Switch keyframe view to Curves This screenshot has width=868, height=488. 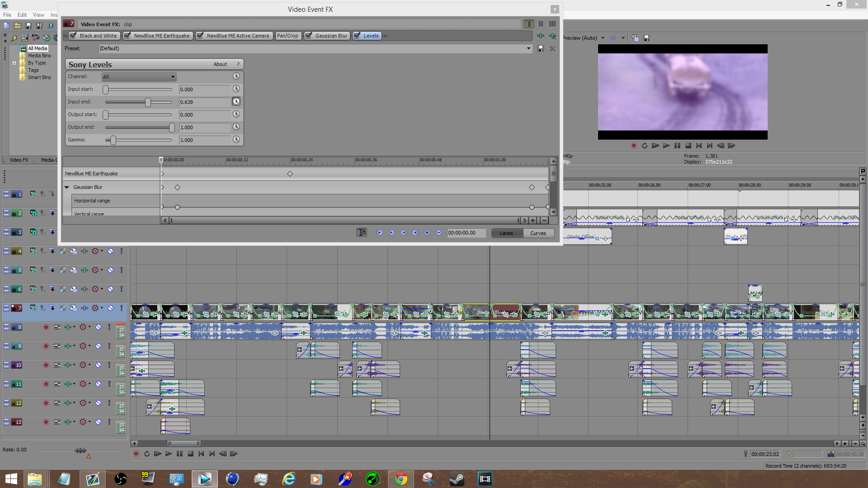coord(538,233)
